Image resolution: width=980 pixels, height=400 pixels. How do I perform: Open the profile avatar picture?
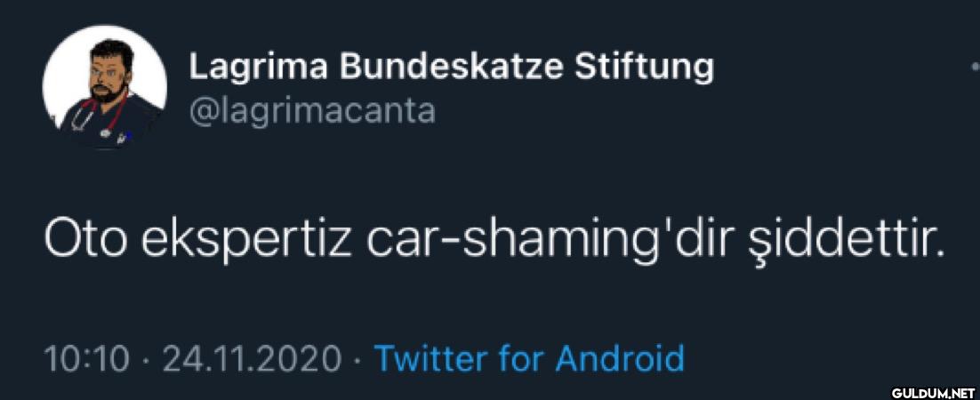(x=105, y=86)
